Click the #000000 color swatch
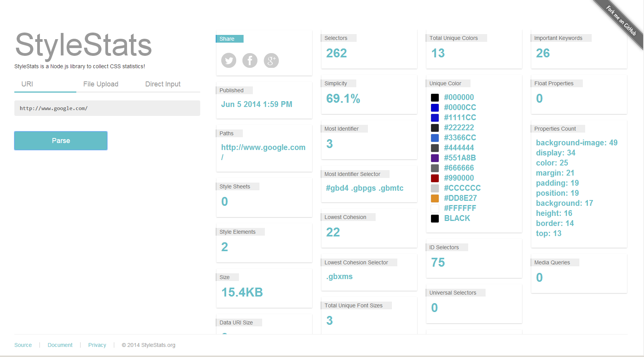Image resolution: width=644 pixels, height=357 pixels. [x=435, y=98]
